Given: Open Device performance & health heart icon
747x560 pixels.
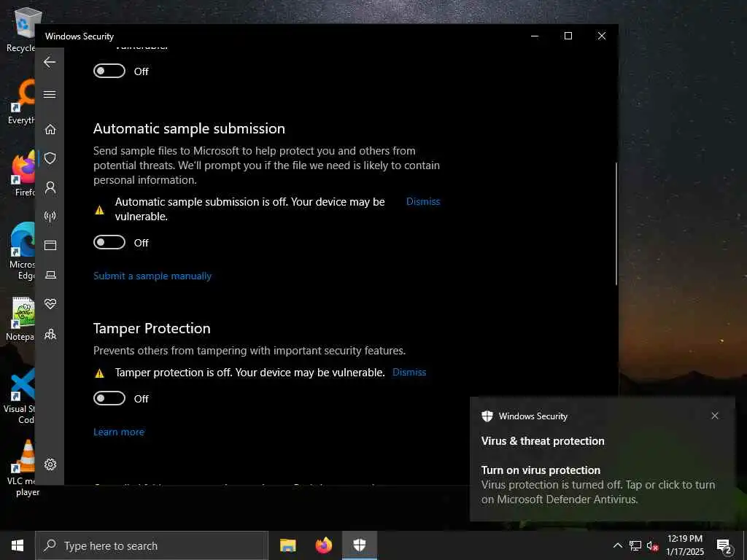Looking at the screenshot, I should (x=50, y=304).
